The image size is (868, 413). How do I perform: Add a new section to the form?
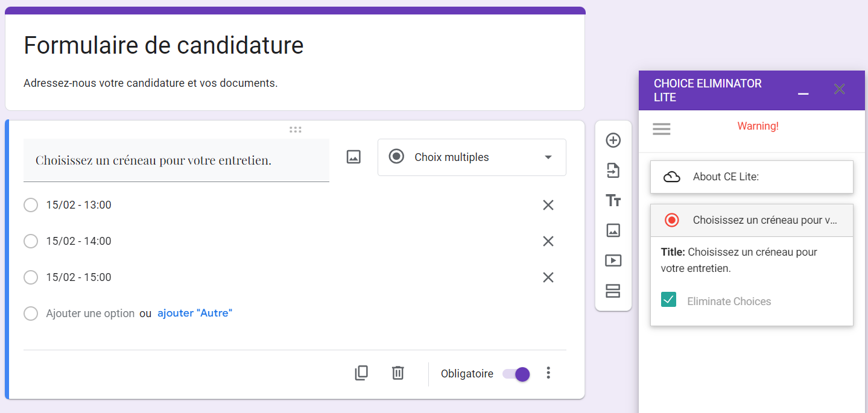[613, 291]
